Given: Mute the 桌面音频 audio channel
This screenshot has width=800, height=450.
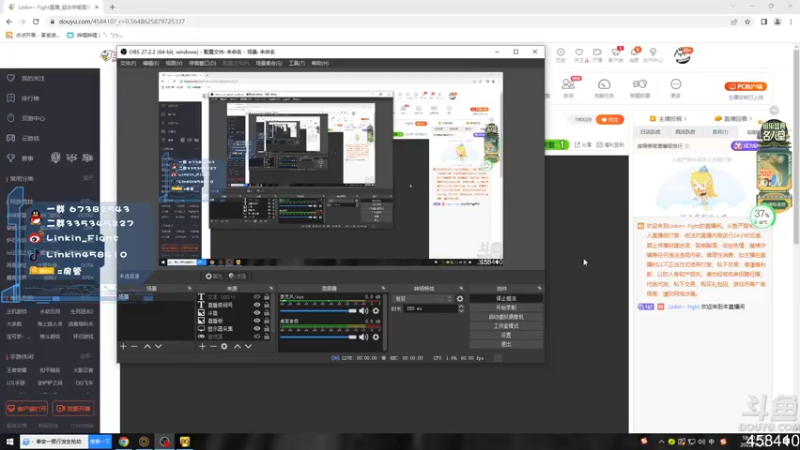Looking at the screenshot, I should (363, 337).
